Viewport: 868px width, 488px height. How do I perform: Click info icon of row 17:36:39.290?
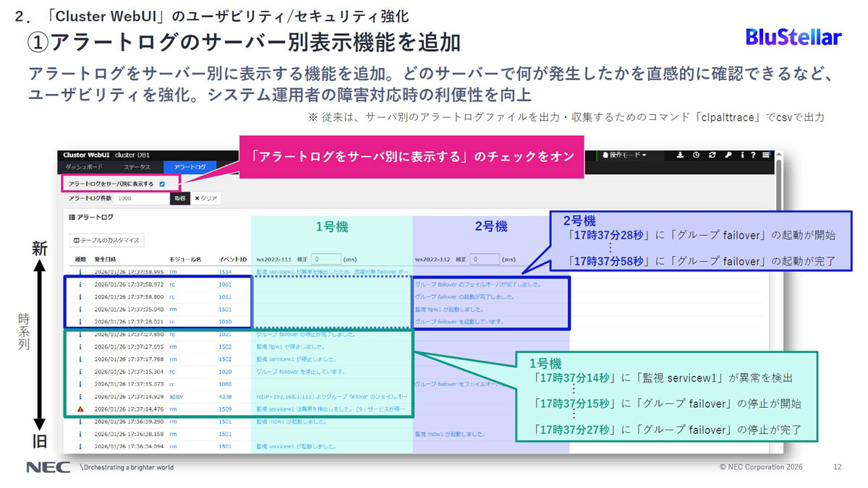(x=80, y=421)
